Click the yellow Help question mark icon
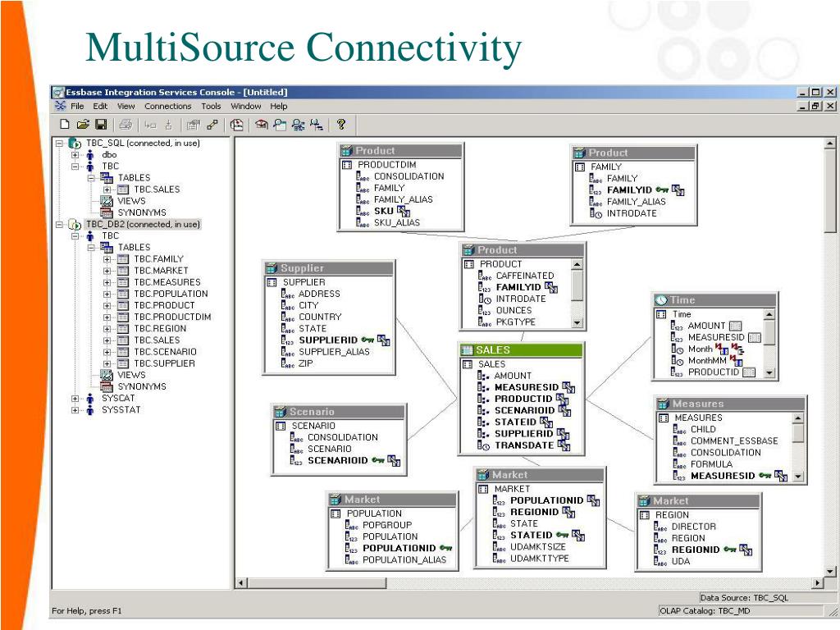The height and width of the screenshot is (630, 840). pyautogui.click(x=341, y=125)
